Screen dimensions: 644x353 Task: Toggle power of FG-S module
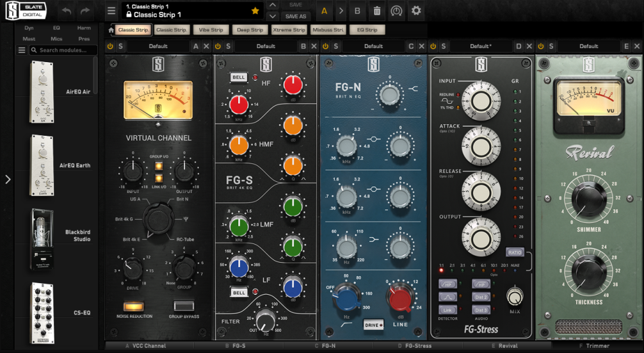click(218, 46)
